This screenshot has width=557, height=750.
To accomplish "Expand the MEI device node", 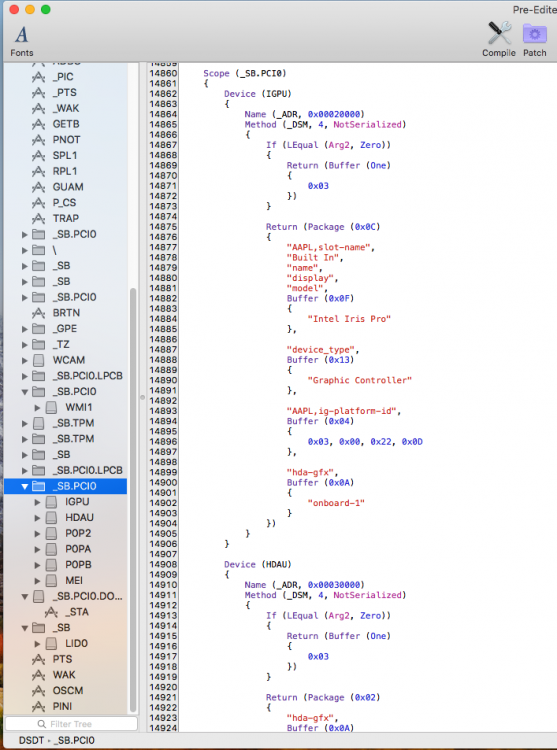I will pos(37,581).
